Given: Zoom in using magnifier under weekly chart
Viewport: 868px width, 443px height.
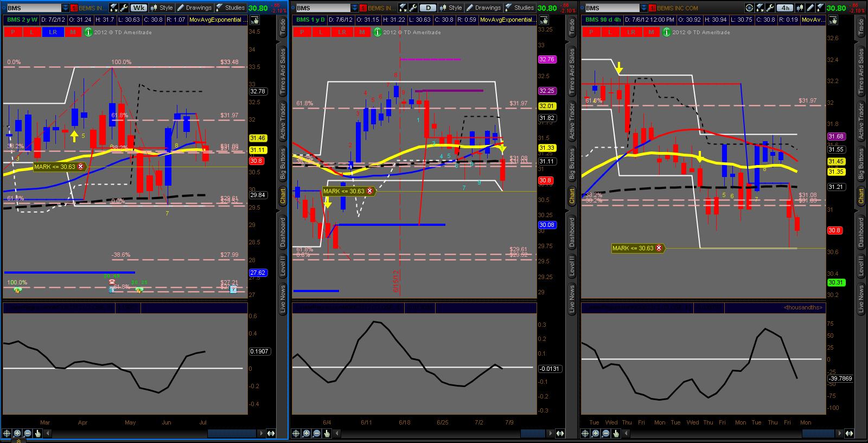Looking at the screenshot, I should (17, 433).
